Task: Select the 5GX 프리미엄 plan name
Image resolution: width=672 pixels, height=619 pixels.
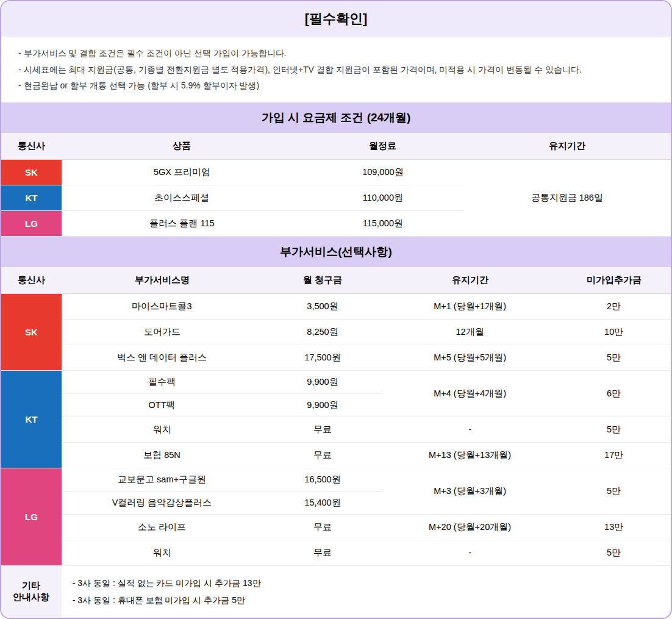Action: 182,173
